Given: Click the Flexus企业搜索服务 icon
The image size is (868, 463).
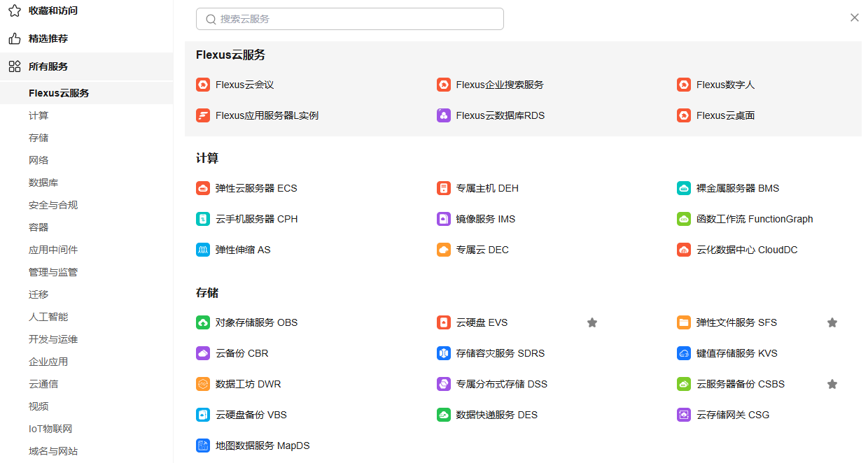Looking at the screenshot, I should click(443, 85).
